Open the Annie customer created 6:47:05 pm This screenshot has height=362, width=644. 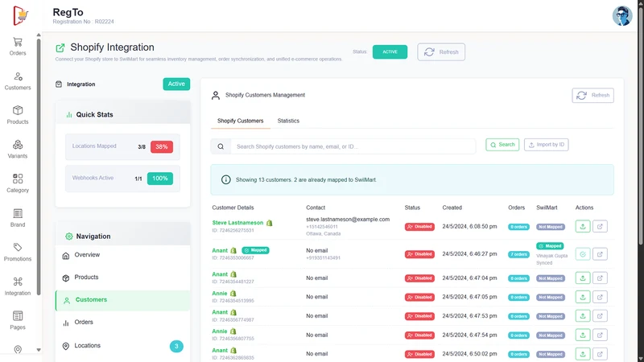[x=219, y=294]
